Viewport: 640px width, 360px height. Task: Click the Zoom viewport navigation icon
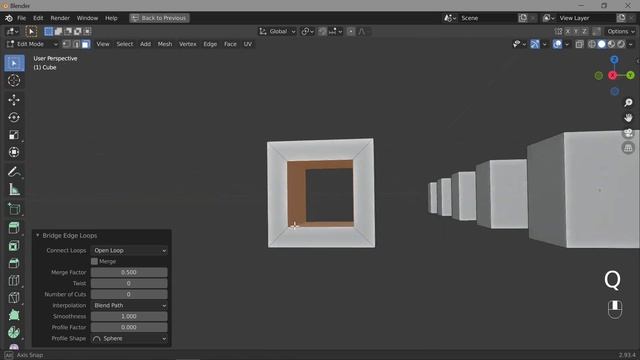tap(628, 102)
